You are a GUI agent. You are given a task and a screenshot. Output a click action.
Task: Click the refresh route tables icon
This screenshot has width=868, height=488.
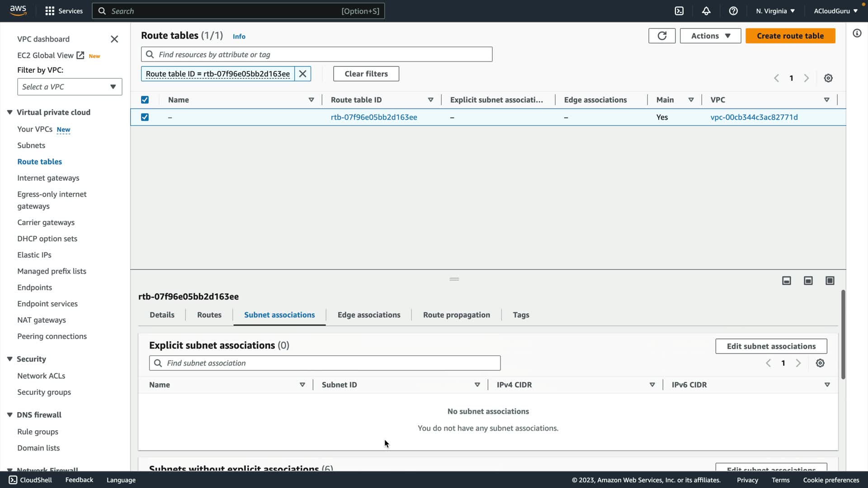662,36
